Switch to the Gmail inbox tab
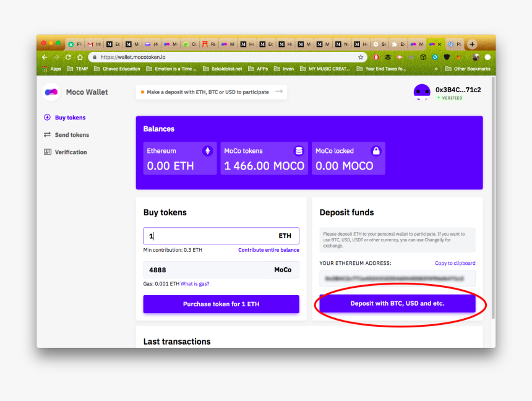Image resolution: width=532 pixels, height=401 pixels. 94,44
